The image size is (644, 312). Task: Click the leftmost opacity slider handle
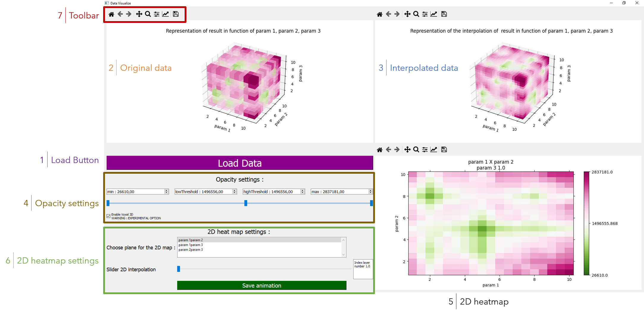tap(108, 203)
